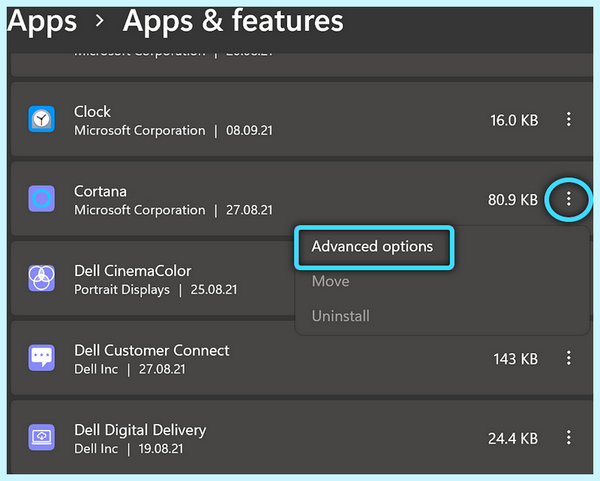This screenshot has height=481, width=600.
Task: Select Move in the context menu
Action: coord(331,282)
